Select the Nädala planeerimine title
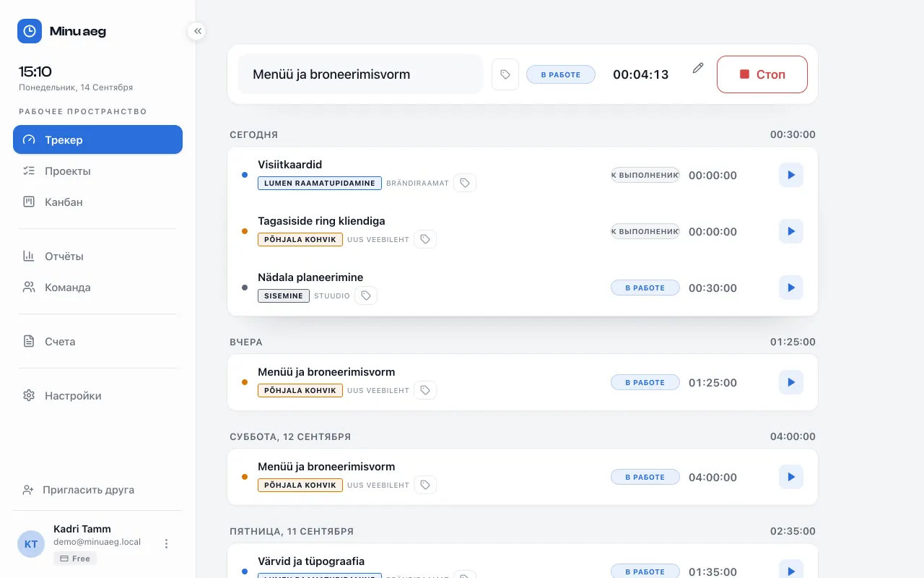924x578 pixels. pyautogui.click(x=310, y=277)
